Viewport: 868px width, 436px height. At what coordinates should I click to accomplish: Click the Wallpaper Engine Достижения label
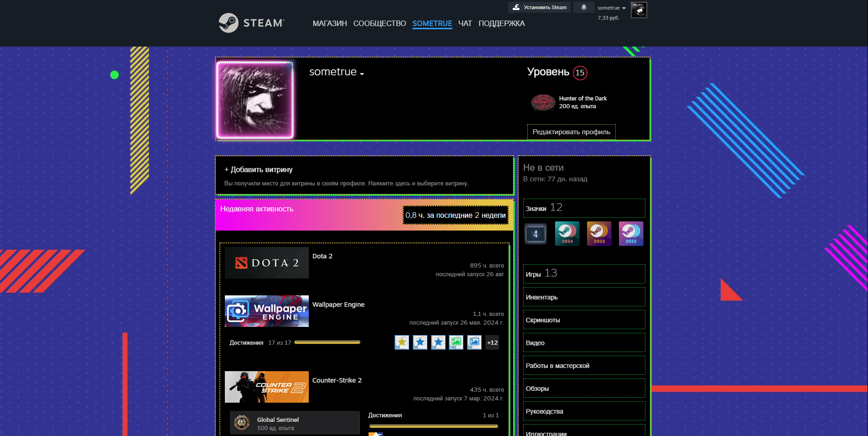(246, 342)
